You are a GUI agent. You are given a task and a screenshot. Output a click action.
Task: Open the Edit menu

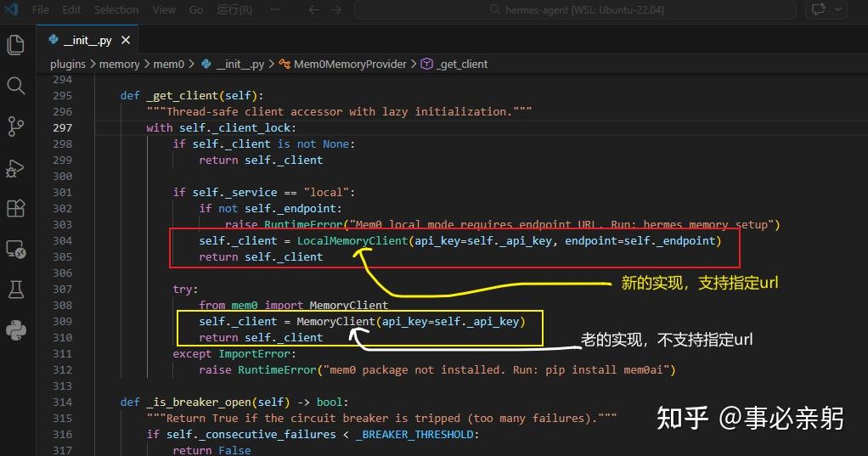click(x=70, y=10)
